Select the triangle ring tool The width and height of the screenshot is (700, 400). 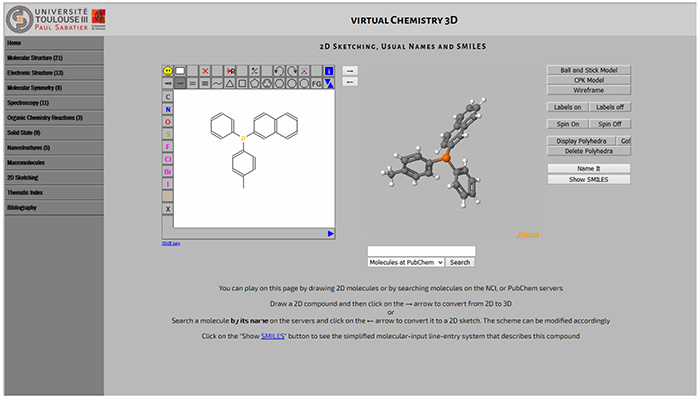[229, 84]
